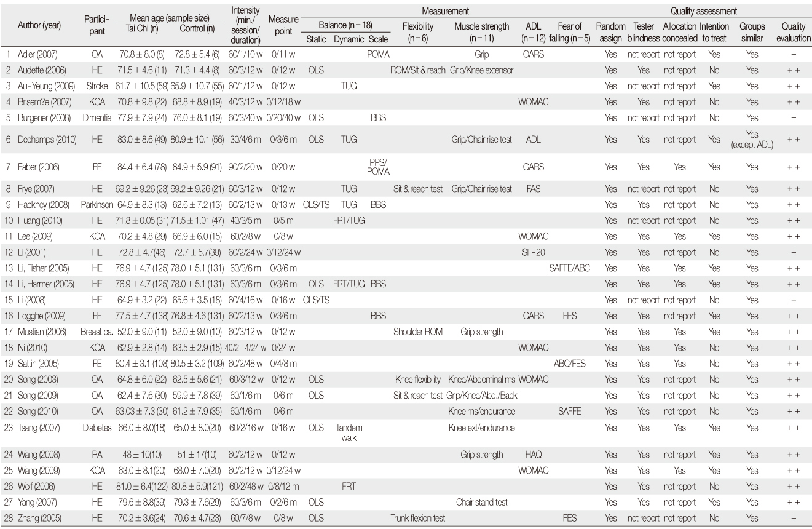Viewport: 812px width, 529px height.
Task: Click Yang (2007) author cell
Action: [x=37, y=503]
